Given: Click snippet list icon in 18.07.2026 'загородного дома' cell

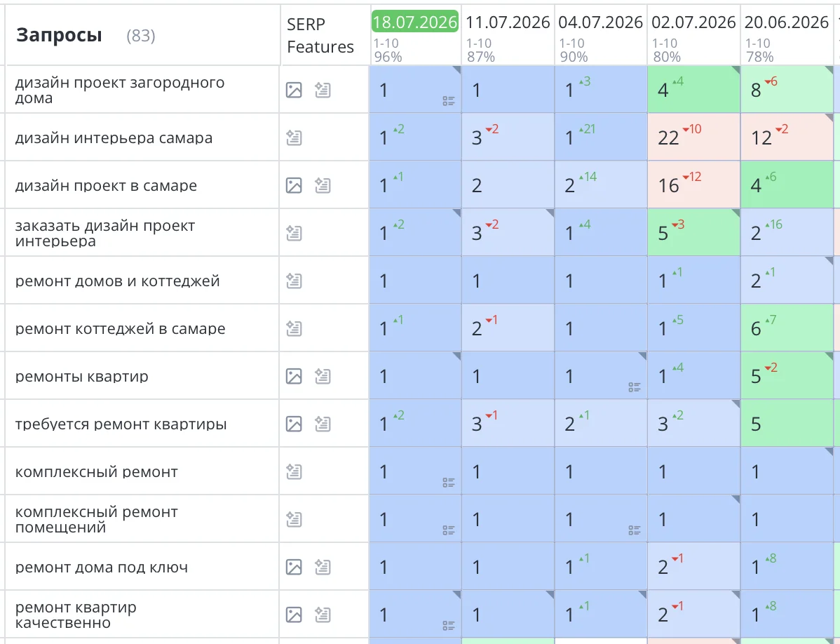Looking at the screenshot, I should (x=449, y=101).
